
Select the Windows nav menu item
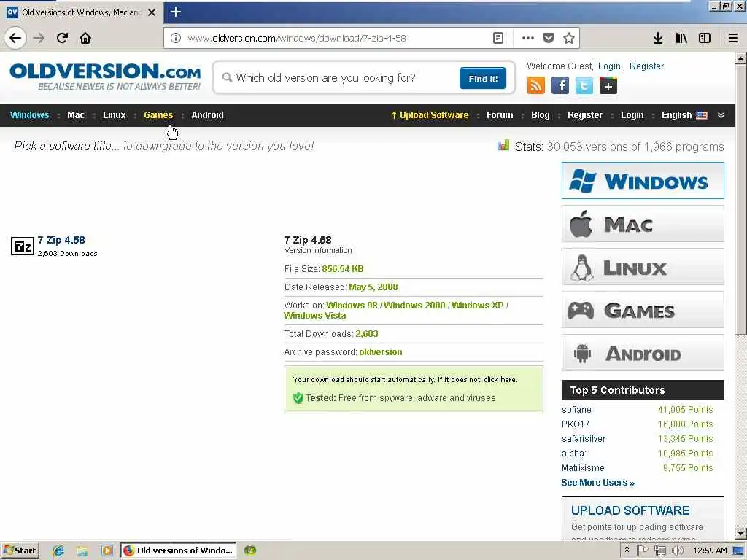[x=29, y=115]
